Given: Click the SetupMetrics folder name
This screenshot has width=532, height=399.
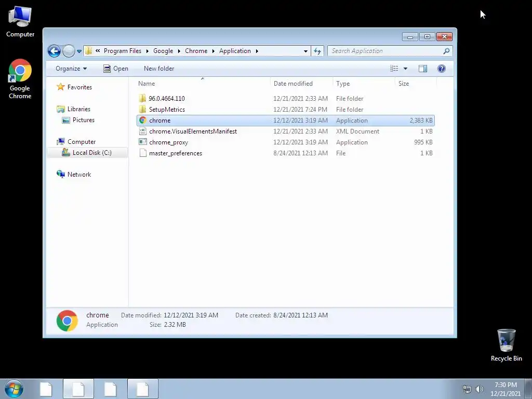Looking at the screenshot, I should coord(167,109).
